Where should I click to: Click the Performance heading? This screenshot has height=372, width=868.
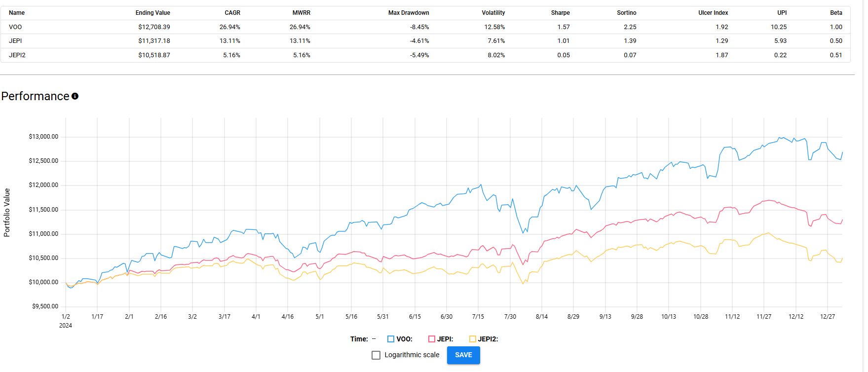click(x=36, y=96)
